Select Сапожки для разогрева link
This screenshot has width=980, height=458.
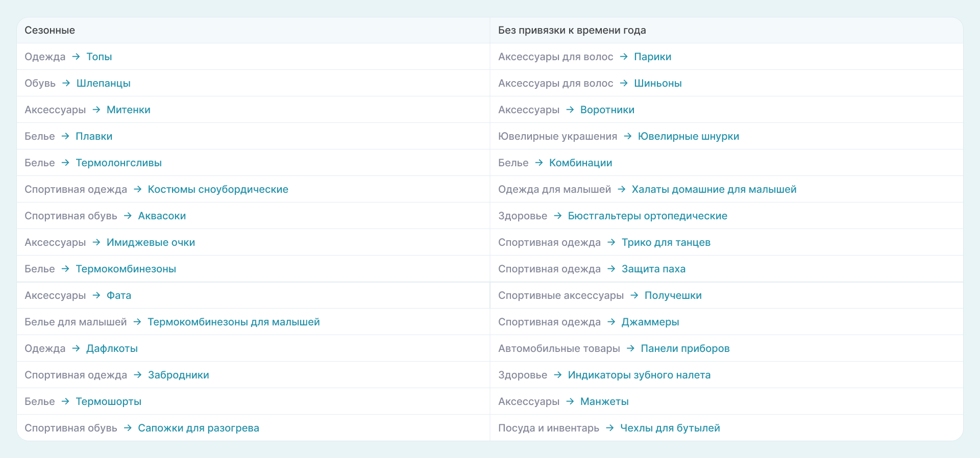tap(198, 428)
